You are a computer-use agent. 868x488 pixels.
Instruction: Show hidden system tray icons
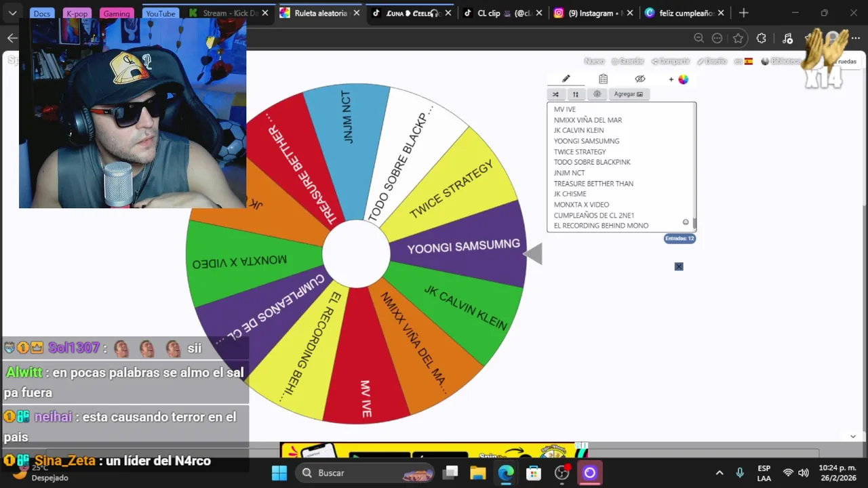pyautogui.click(x=719, y=472)
